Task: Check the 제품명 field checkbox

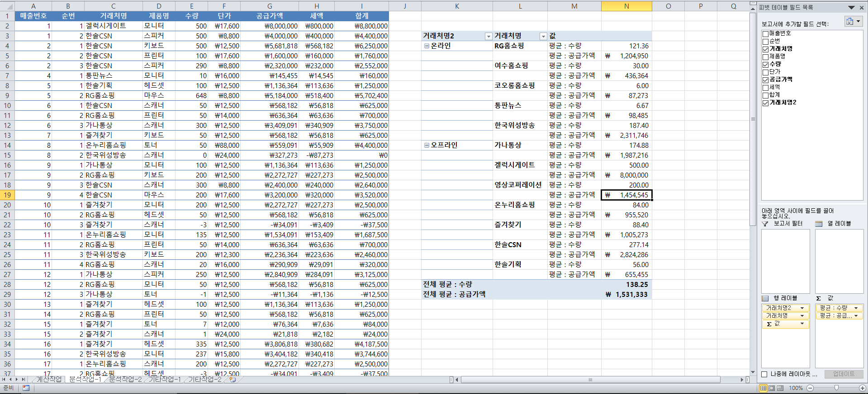Action: 765,56
